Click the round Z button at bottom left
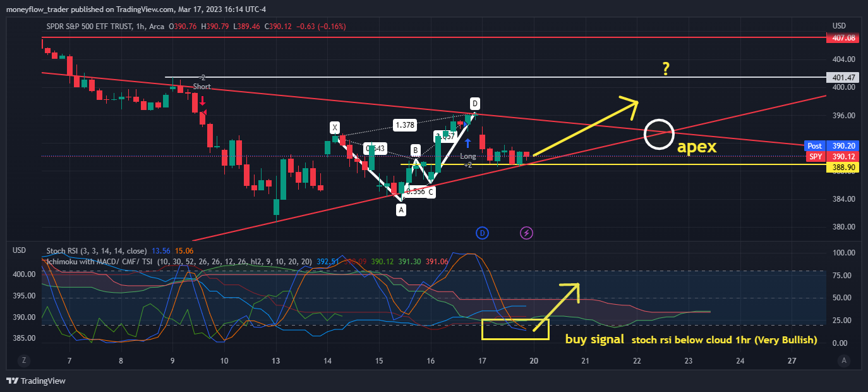868x392 pixels. coord(24,360)
